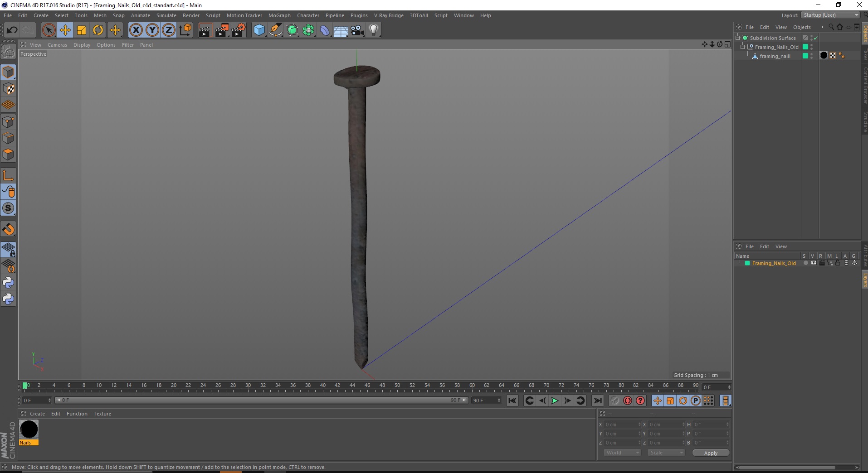Image resolution: width=868 pixels, height=473 pixels.
Task: Open Objects panel Objects menu
Action: point(802,27)
